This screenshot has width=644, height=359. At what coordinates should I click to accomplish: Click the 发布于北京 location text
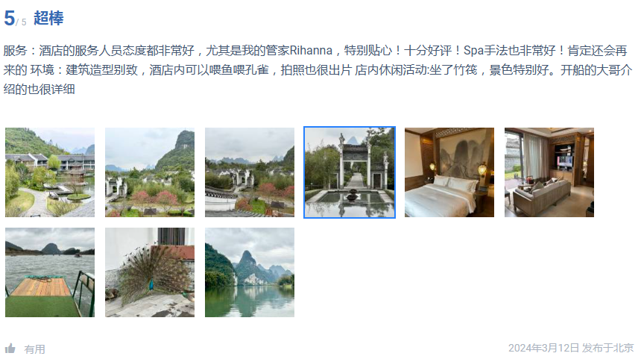coord(608,348)
